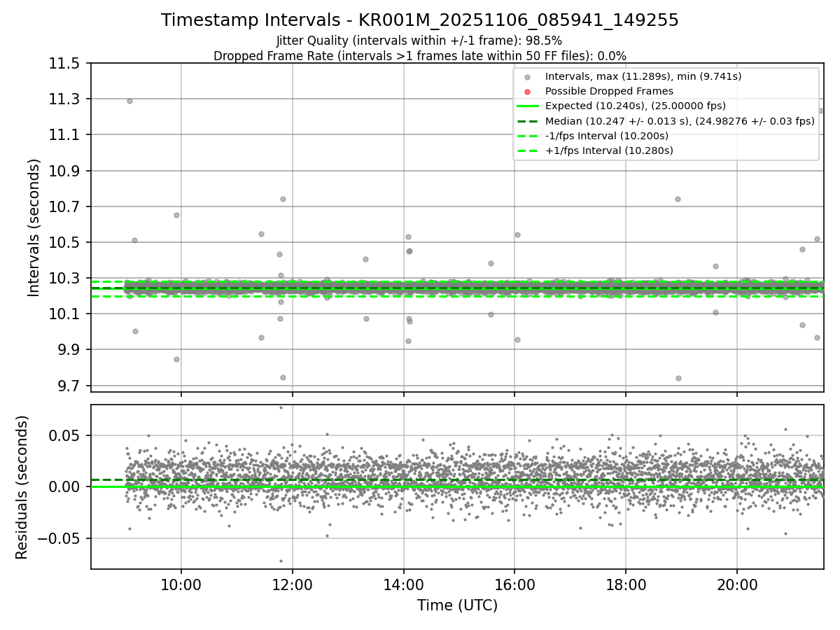This screenshot has height=630, width=840.
Task: Click the 'Residuals (seconds)' y-axis label
Action: coord(22,487)
